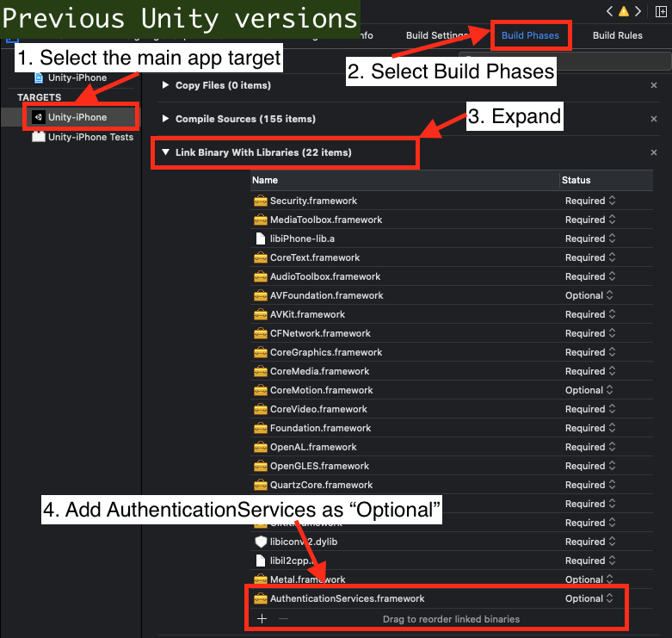Click the CoreMedia.framework toolbox icon
The height and width of the screenshot is (638, 672).
[x=260, y=371]
